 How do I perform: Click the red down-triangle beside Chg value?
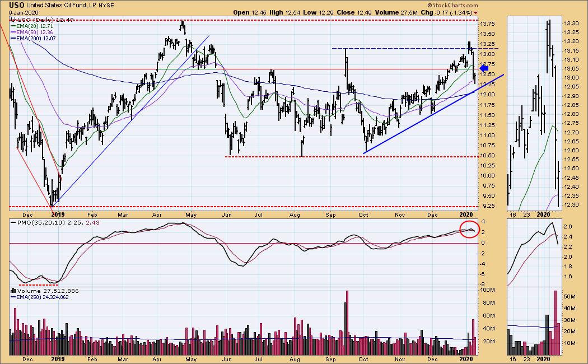click(476, 13)
